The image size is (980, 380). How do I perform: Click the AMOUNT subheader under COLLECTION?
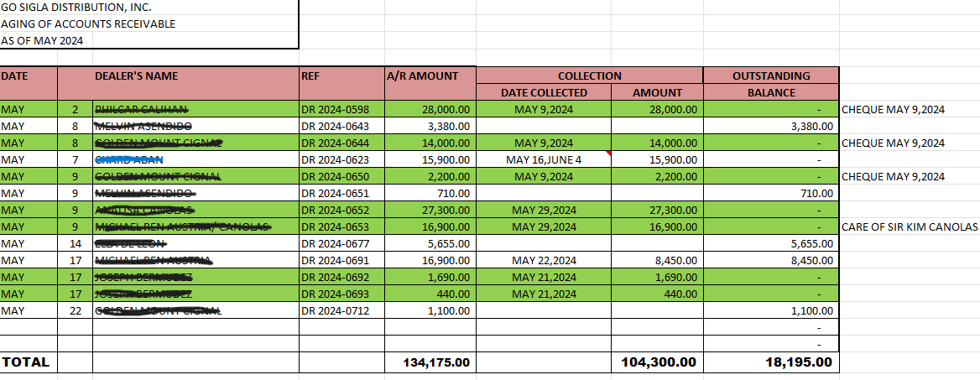pos(657,92)
